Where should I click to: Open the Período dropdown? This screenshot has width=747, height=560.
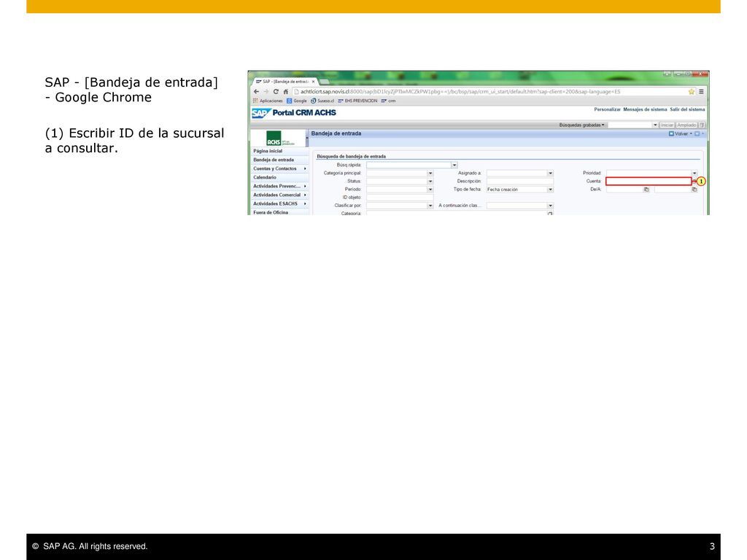coord(430,190)
